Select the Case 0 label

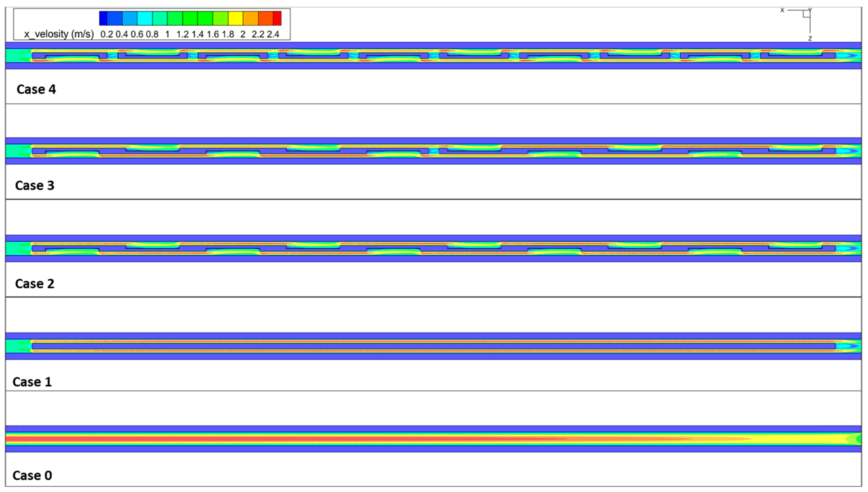(x=32, y=475)
